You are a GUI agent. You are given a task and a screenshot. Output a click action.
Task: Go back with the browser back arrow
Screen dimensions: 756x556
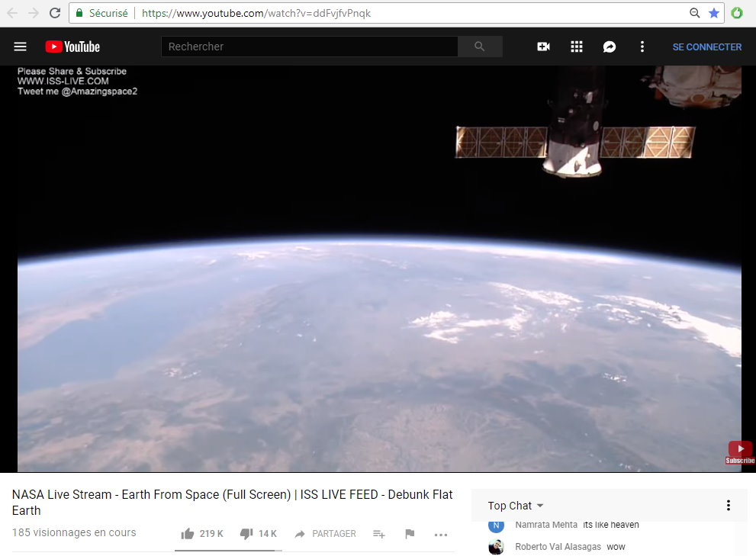[12, 13]
